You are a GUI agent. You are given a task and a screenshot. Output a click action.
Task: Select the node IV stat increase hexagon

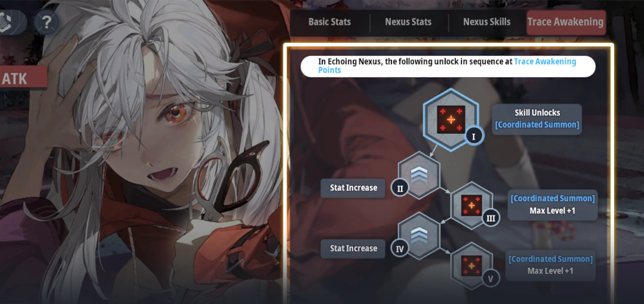[x=419, y=236]
